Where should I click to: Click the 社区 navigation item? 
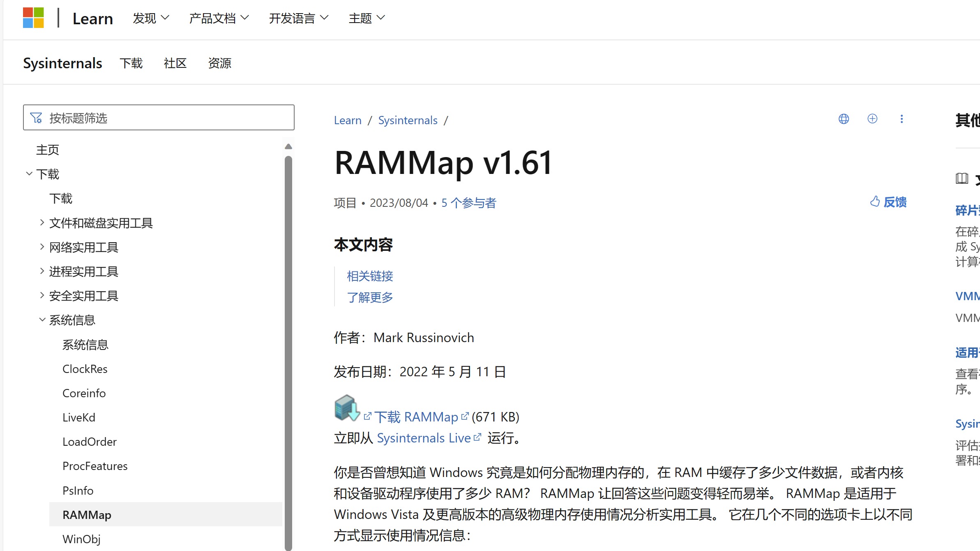pos(175,63)
